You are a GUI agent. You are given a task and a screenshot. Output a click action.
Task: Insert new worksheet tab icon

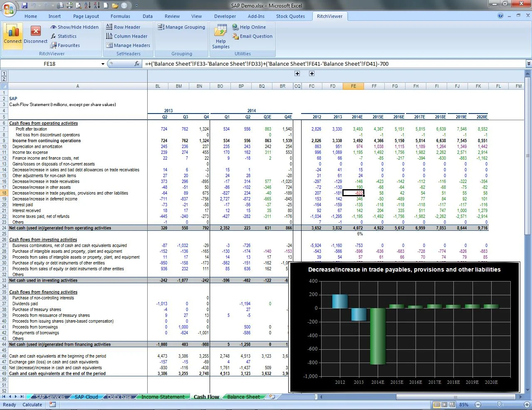click(272, 397)
